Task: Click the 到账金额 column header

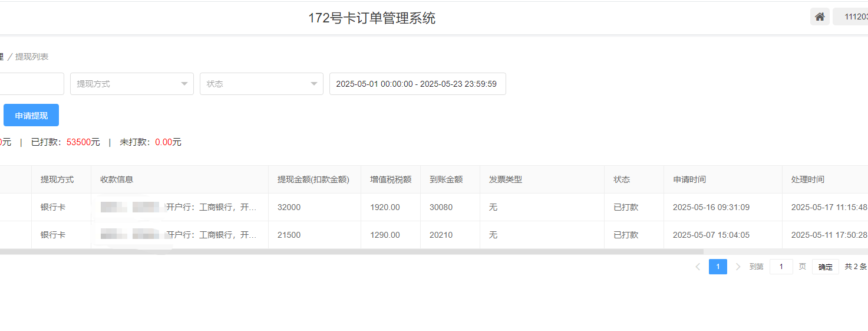Action: (446, 179)
